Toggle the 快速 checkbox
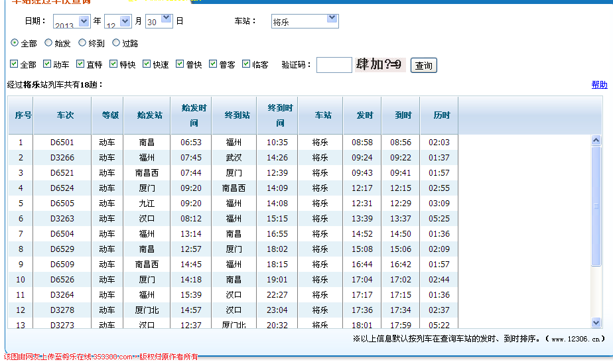The width and height of the screenshot is (613, 364). [x=147, y=64]
